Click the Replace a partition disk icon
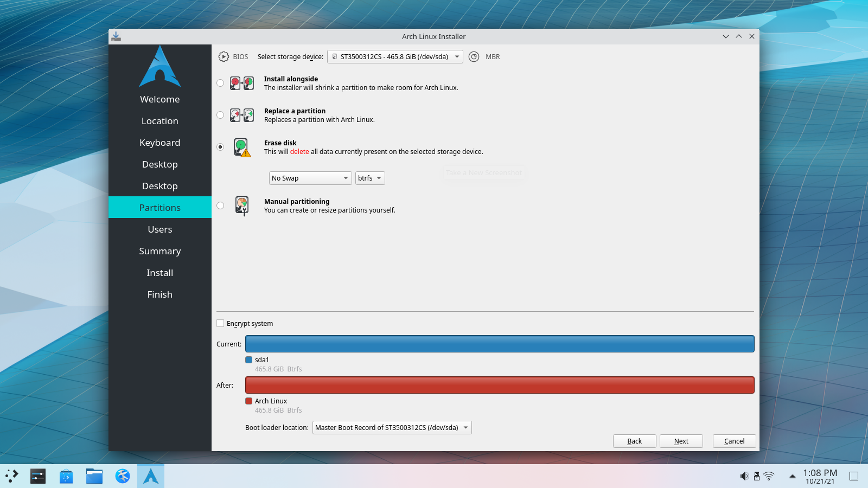 tap(242, 115)
